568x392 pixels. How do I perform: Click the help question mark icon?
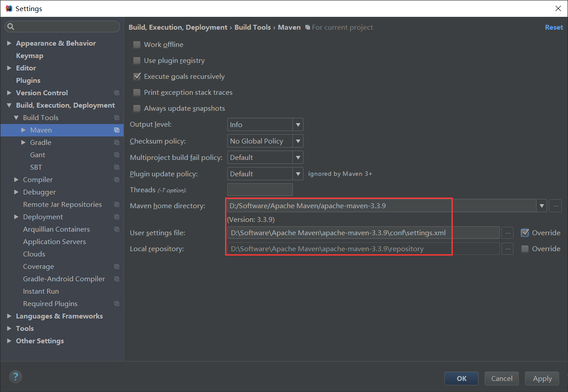(16, 377)
